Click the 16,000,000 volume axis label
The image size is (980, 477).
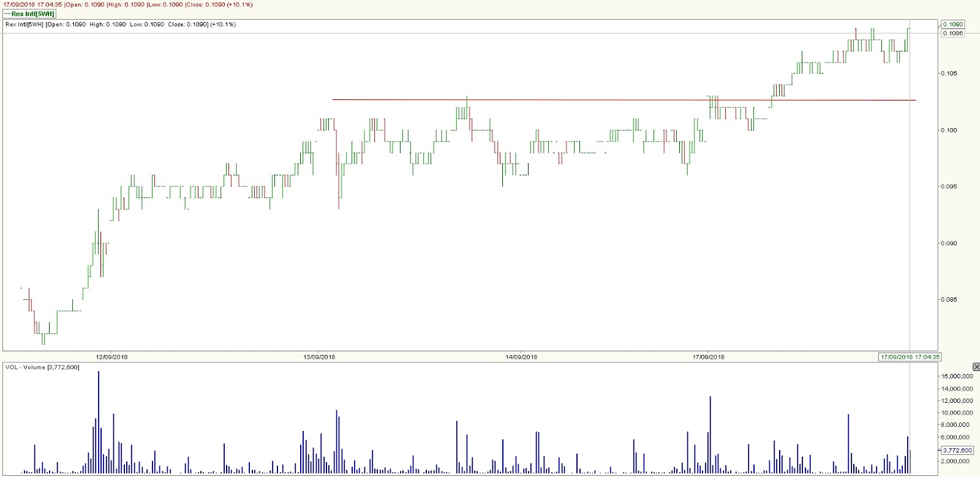pyautogui.click(x=957, y=376)
